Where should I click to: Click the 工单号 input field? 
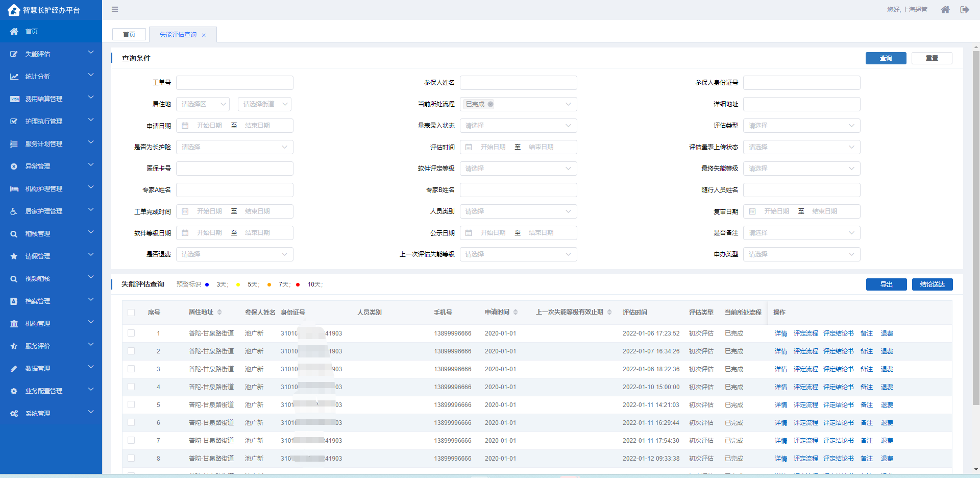235,83
